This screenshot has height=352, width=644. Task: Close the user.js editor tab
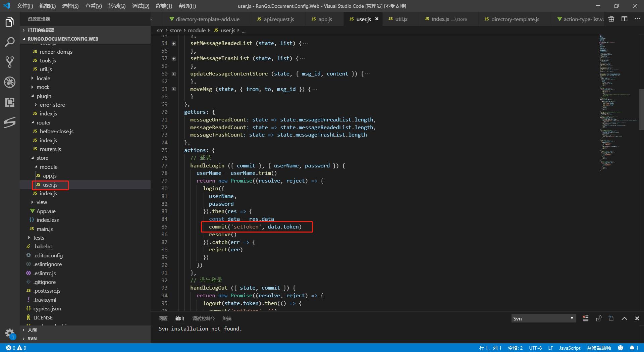(x=377, y=19)
